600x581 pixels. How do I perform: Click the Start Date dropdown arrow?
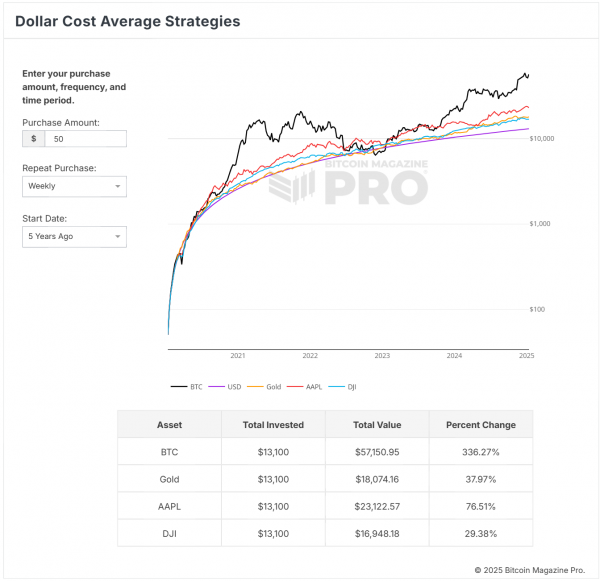(118, 237)
